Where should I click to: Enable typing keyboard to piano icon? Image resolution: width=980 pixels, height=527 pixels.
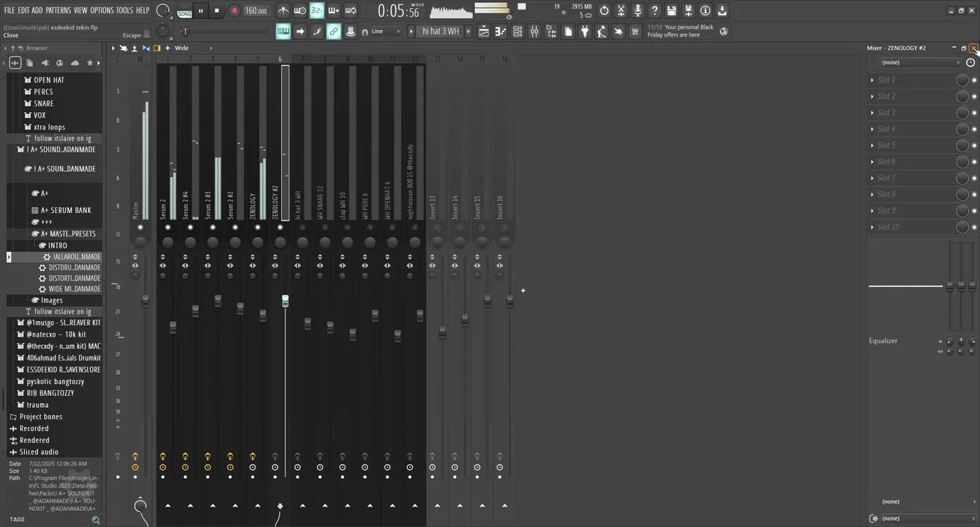pos(283,31)
